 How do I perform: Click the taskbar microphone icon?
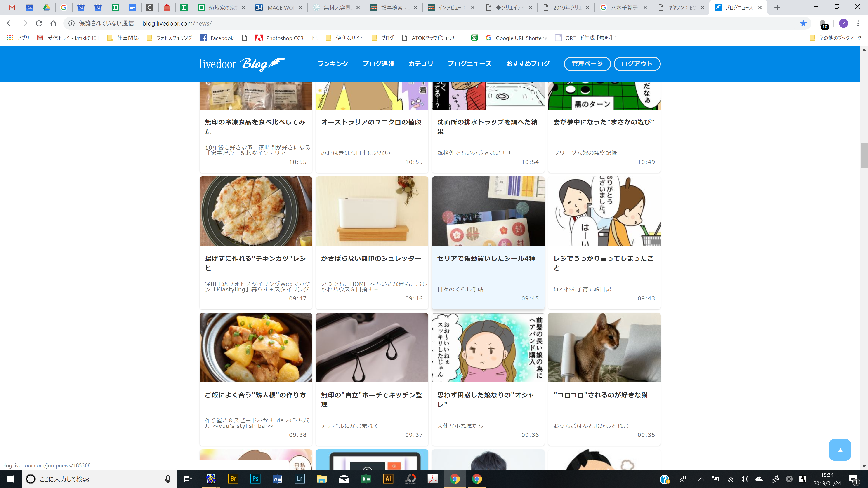click(168, 479)
